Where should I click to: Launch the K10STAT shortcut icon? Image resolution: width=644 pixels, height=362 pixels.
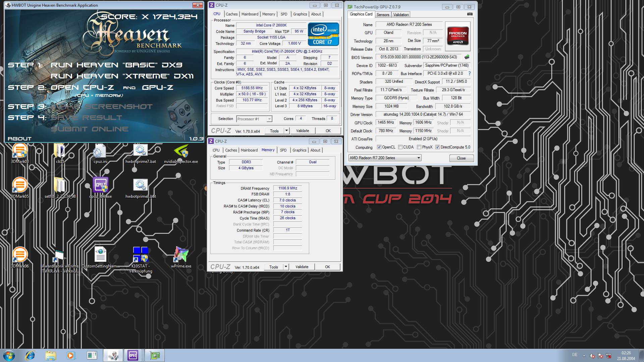(x=141, y=260)
